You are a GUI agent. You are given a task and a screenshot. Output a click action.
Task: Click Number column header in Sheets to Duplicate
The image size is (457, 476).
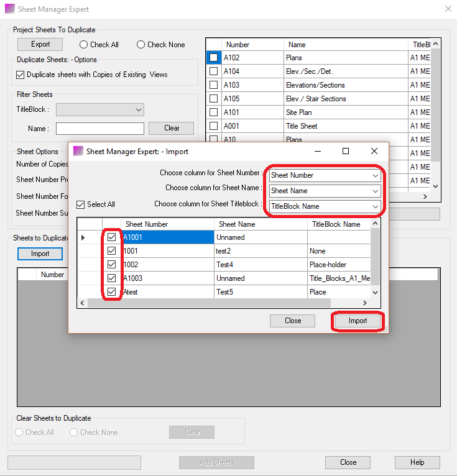click(x=52, y=275)
